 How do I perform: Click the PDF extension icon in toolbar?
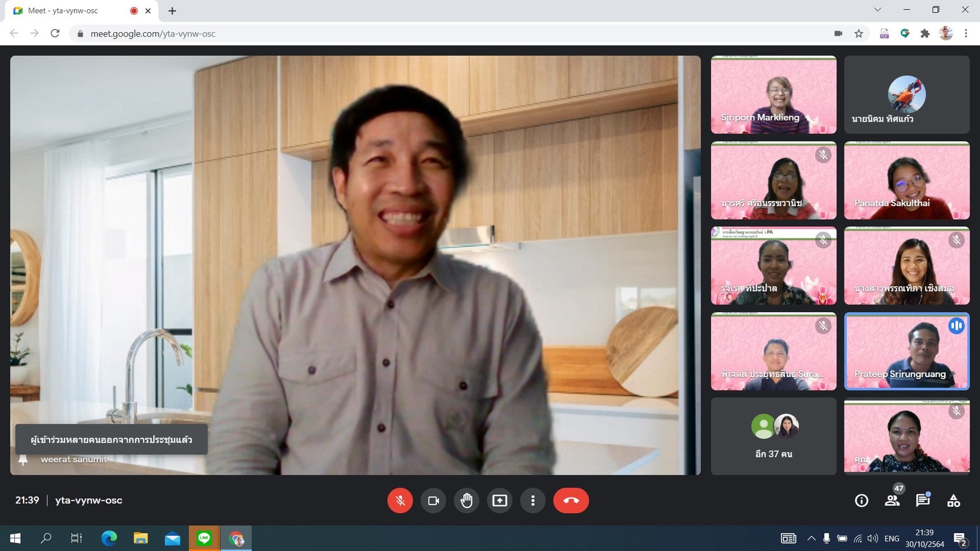click(884, 33)
